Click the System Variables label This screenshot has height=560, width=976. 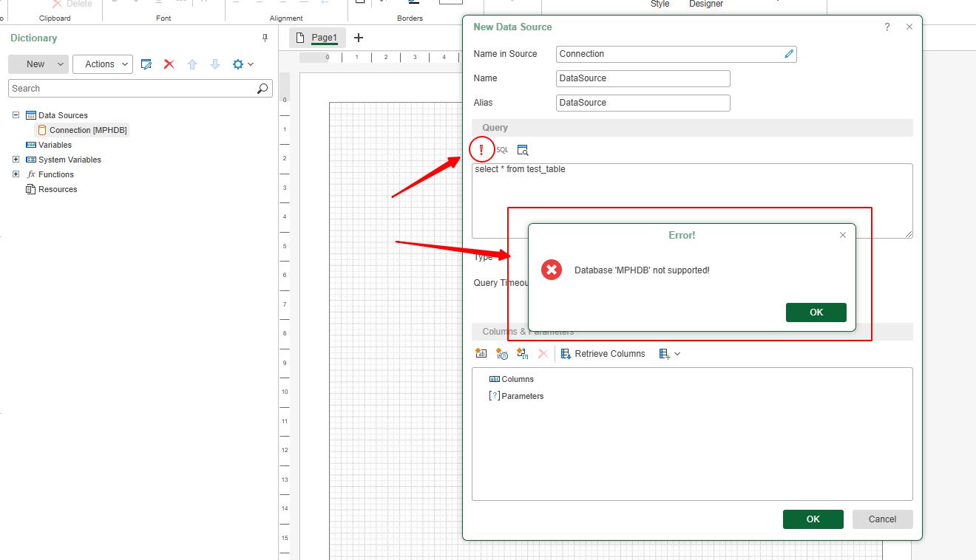(70, 160)
